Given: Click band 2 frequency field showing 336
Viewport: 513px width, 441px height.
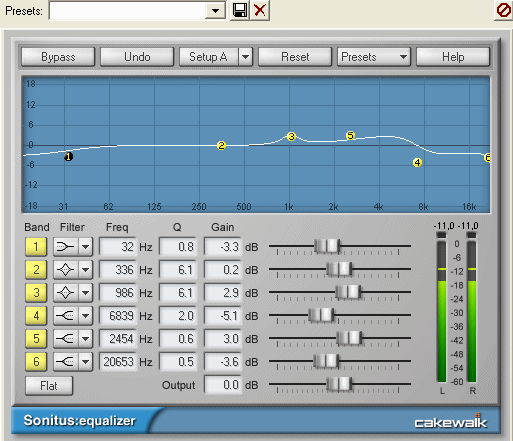Looking at the screenshot, I should click(x=118, y=270).
